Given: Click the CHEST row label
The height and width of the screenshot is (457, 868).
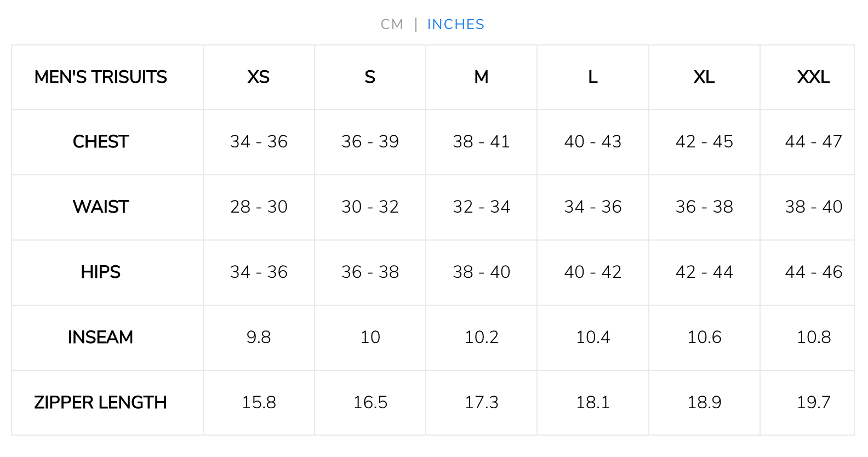Looking at the screenshot, I should pyautogui.click(x=100, y=142).
